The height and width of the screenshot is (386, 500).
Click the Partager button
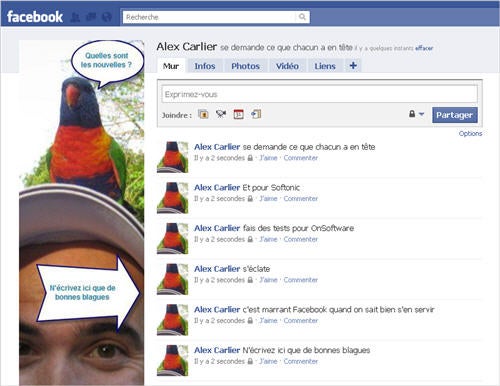coord(455,115)
